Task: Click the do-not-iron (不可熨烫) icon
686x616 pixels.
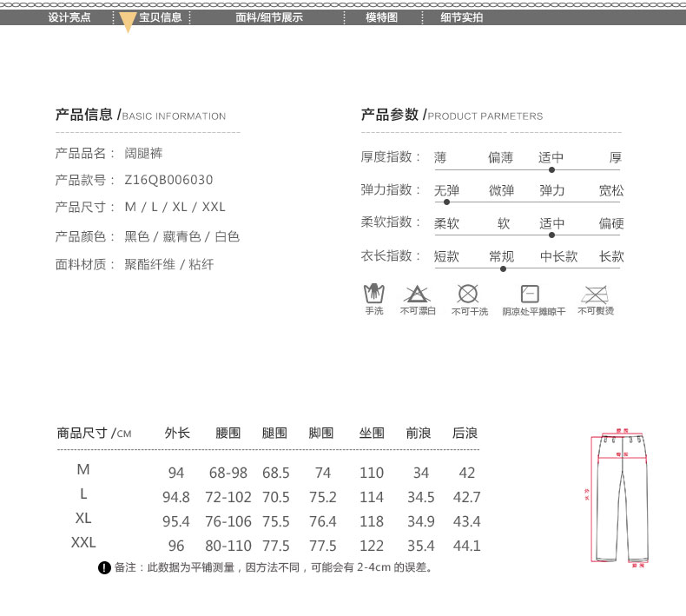Action: click(595, 293)
